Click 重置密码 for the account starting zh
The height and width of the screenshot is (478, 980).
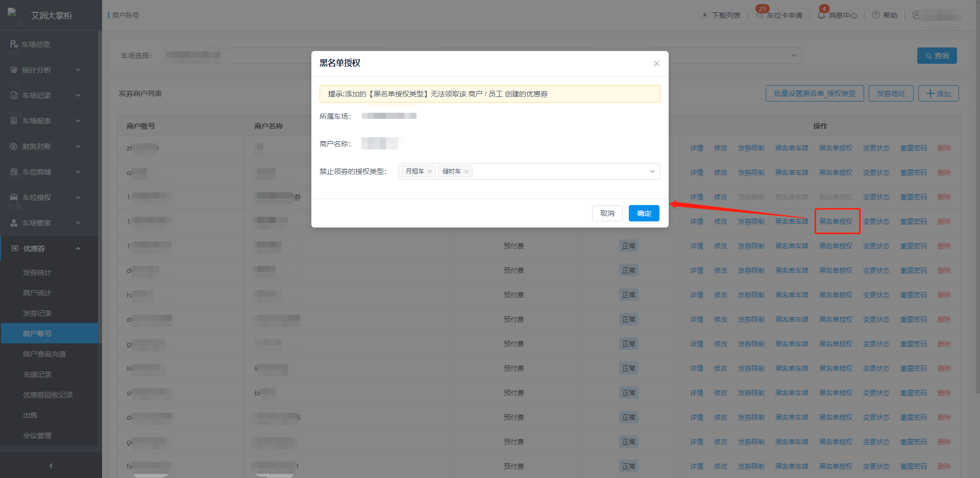tap(914, 148)
